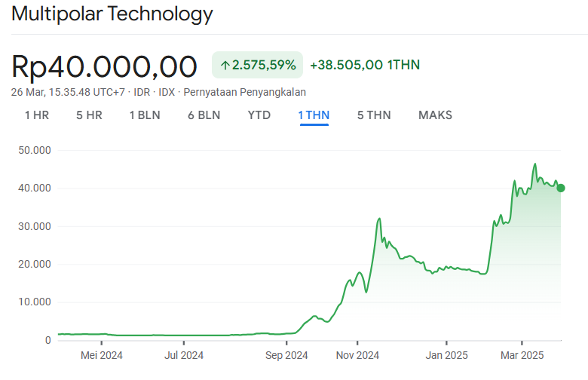Click the 50.000 y-axis label
Viewport: 588px width, 380px height.
tap(35, 150)
